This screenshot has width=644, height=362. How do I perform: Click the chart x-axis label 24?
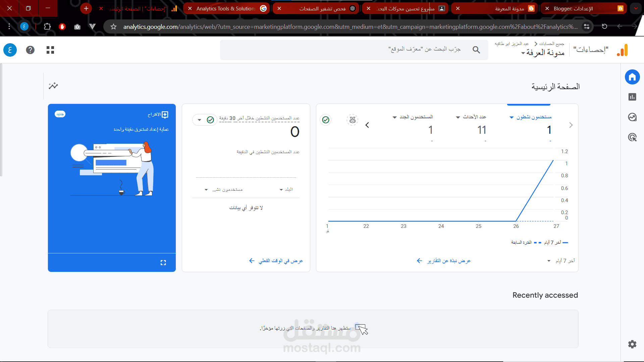click(441, 226)
